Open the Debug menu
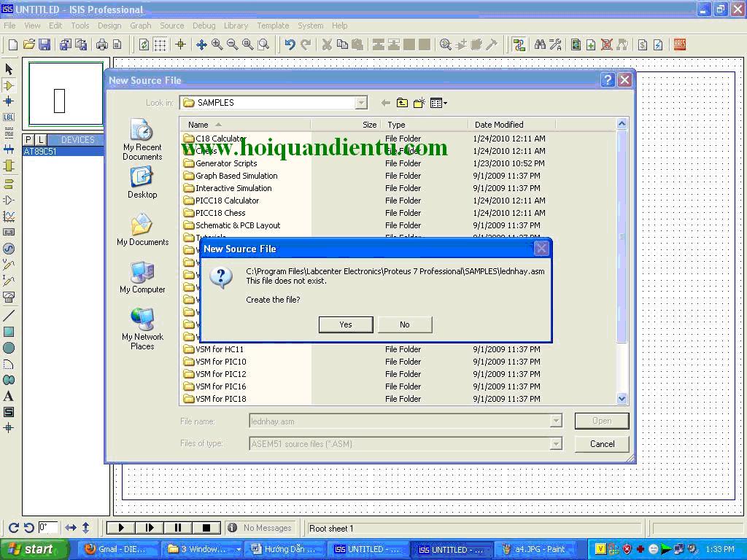Screen dimensions: 747x560 [x=204, y=26]
